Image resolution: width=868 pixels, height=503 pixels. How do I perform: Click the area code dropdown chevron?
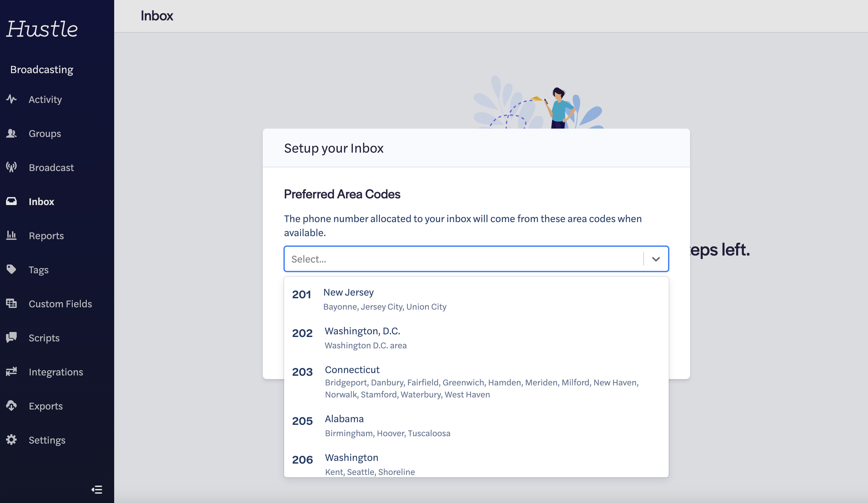655,259
